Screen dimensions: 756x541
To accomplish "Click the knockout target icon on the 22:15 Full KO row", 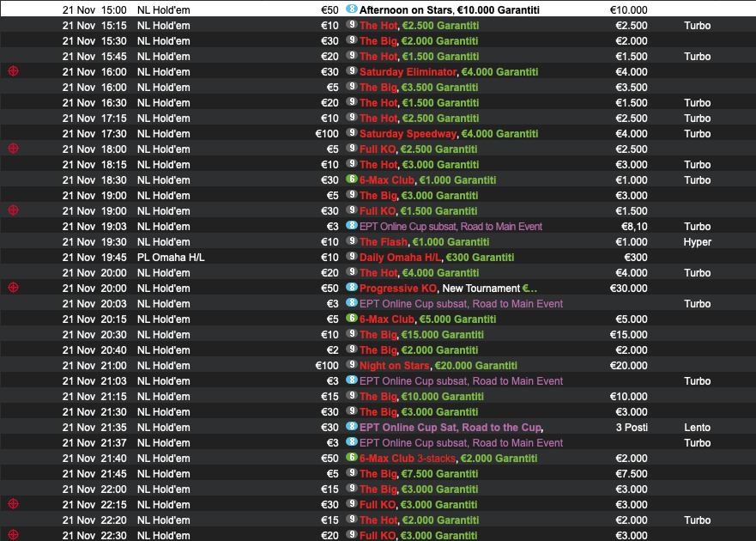I will coord(14,504).
